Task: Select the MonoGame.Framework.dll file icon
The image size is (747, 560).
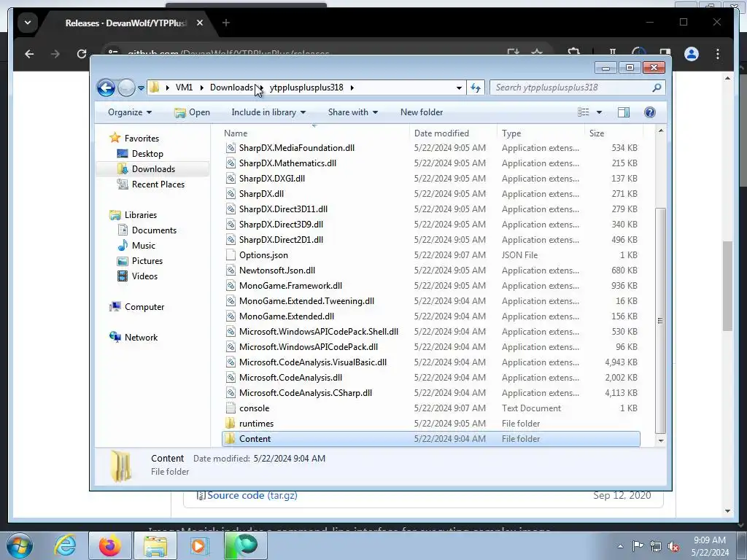Action: click(231, 286)
